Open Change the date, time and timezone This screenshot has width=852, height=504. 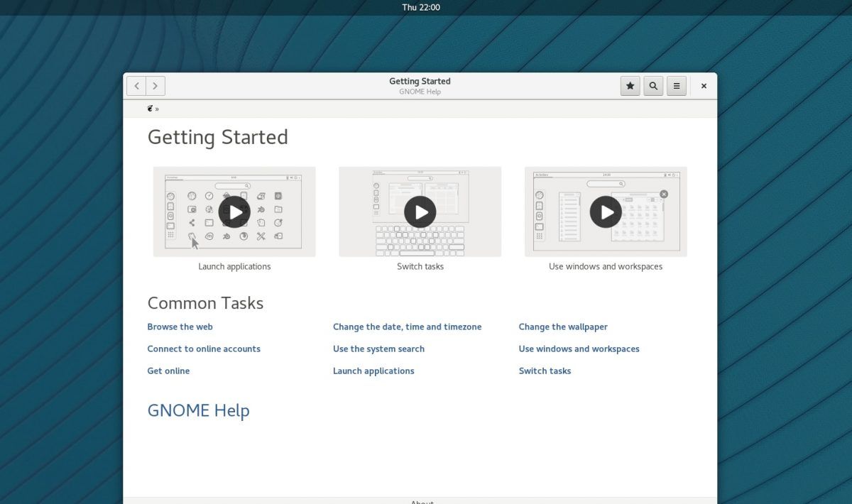(x=407, y=327)
